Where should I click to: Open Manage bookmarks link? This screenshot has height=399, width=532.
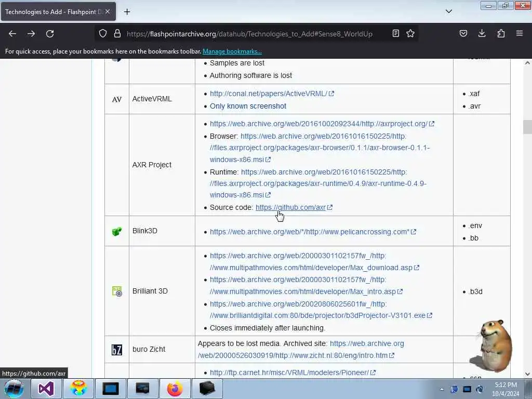(x=232, y=51)
